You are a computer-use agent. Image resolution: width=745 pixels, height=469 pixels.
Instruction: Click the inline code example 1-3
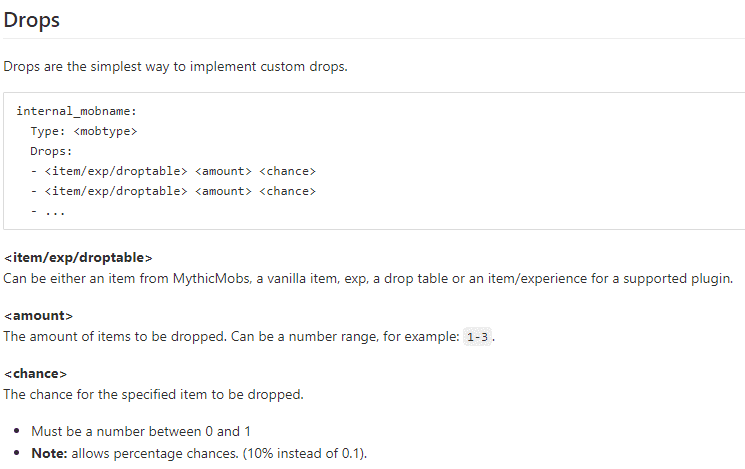point(478,336)
